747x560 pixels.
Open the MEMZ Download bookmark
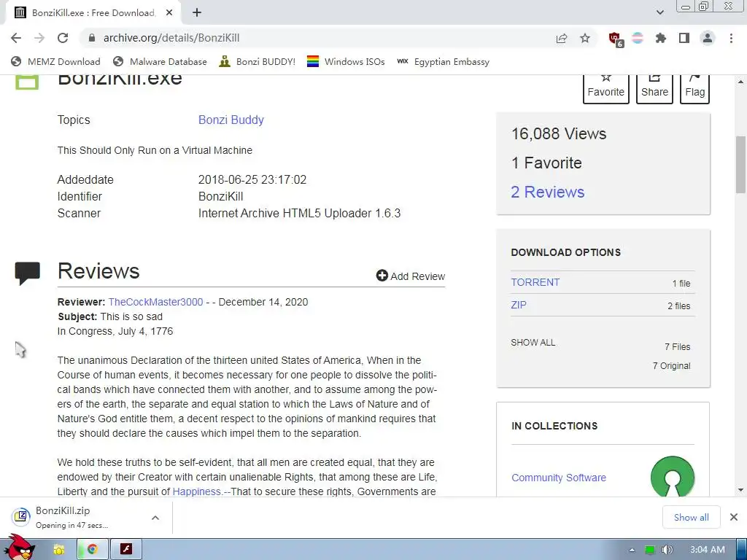click(55, 61)
